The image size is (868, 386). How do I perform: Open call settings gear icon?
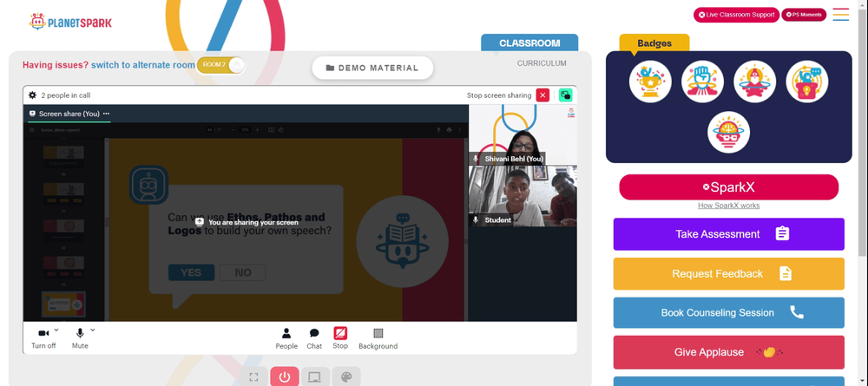(x=33, y=95)
